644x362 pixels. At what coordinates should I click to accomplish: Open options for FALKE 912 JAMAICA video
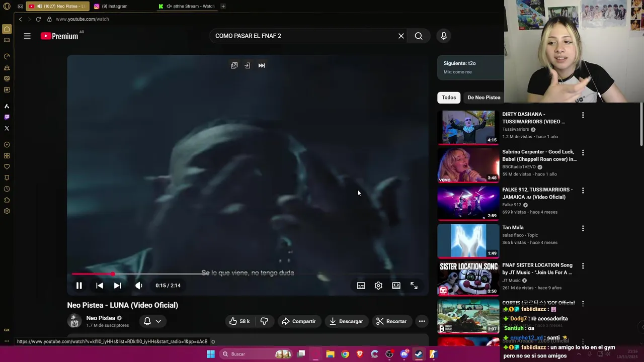tap(583, 191)
